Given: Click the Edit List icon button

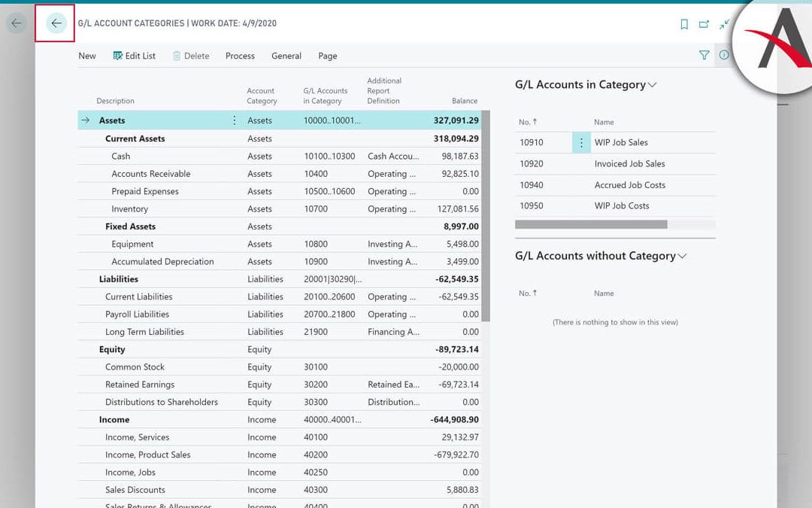Looking at the screenshot, I should 134,56.
